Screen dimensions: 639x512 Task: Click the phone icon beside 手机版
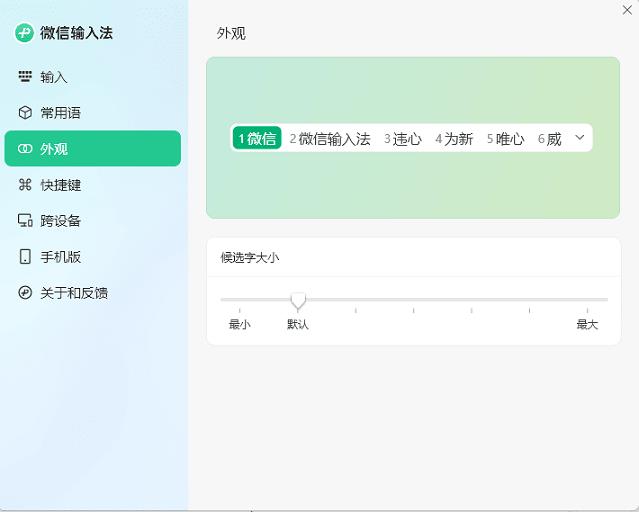coord(25,256)
